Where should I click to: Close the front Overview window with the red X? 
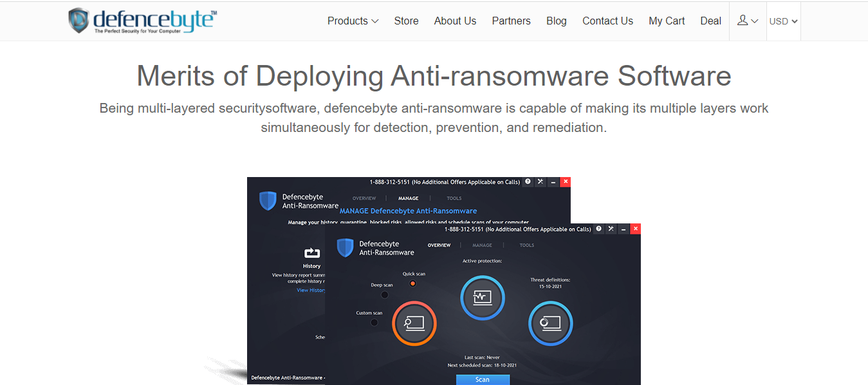(x=636, y=229)
